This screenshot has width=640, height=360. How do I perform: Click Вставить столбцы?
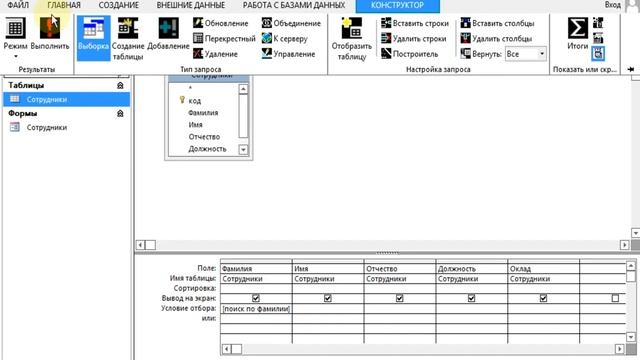[x=497, y=23]
